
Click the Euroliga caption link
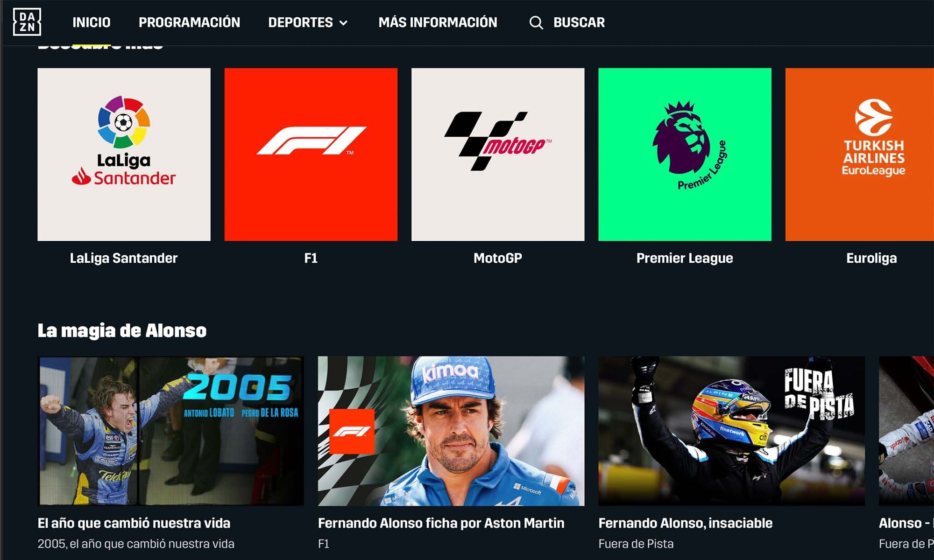tap(871, 258)
